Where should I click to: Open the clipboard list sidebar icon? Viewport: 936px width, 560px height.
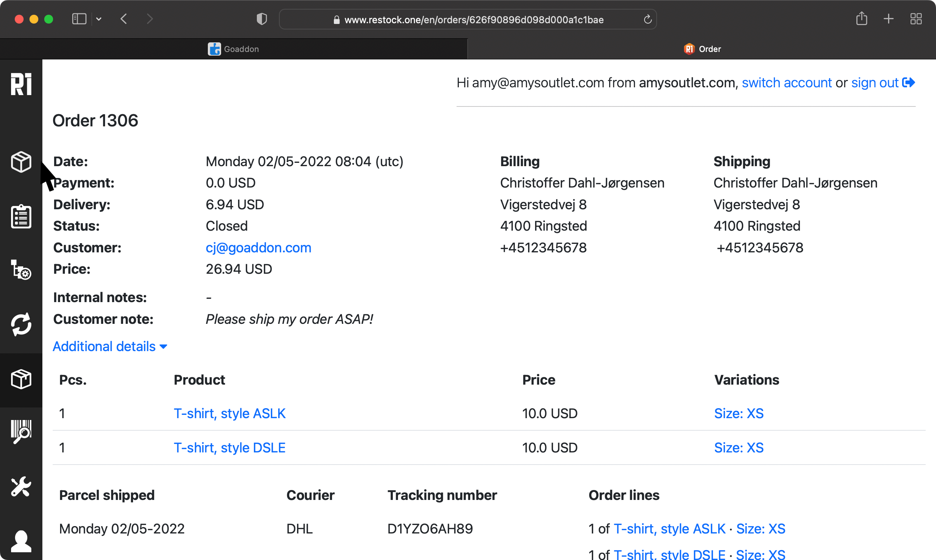[x=21, y=217]
